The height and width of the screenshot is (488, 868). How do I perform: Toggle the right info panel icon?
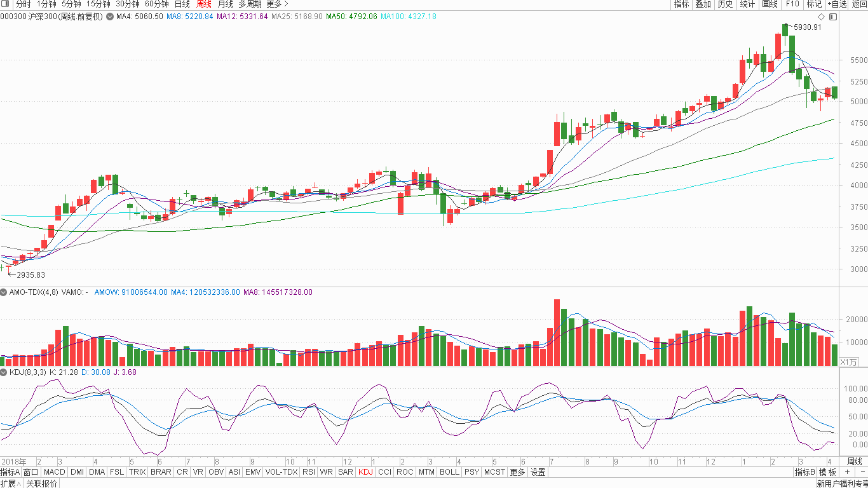click(x=833, y=17)
